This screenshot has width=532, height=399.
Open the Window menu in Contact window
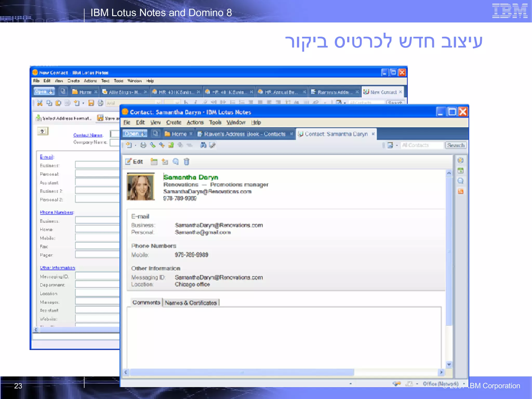236,122
